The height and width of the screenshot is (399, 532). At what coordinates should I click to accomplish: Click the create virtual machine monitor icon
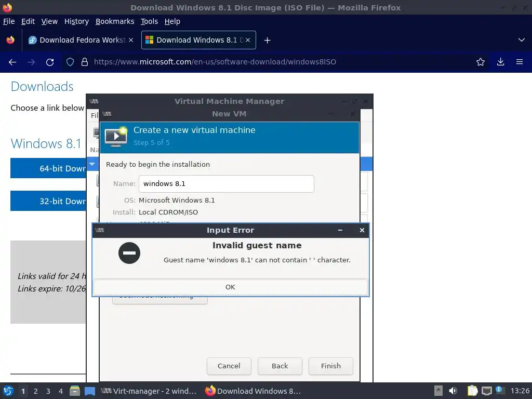(x=116, y=137)
